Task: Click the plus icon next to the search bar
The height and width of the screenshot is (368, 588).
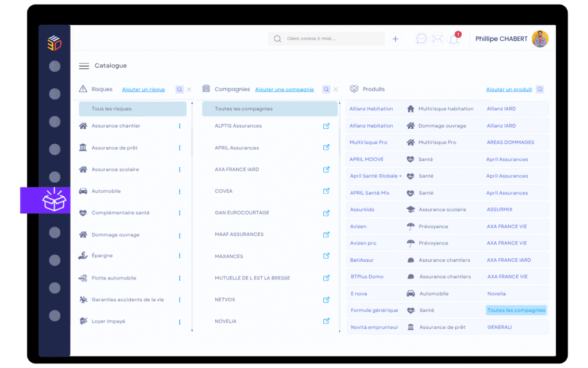Action: [395, 39]
